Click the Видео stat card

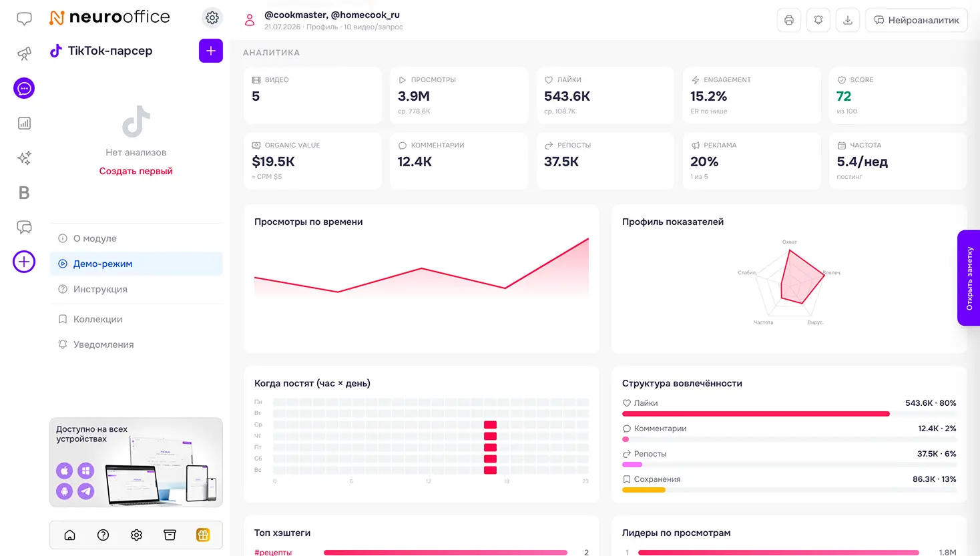click(x=312, y=95)
